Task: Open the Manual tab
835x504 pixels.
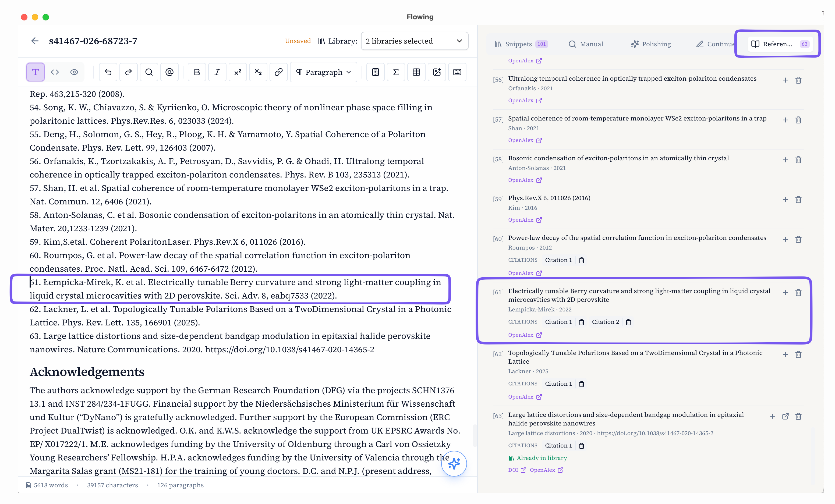Action: (x=586, y=44)
